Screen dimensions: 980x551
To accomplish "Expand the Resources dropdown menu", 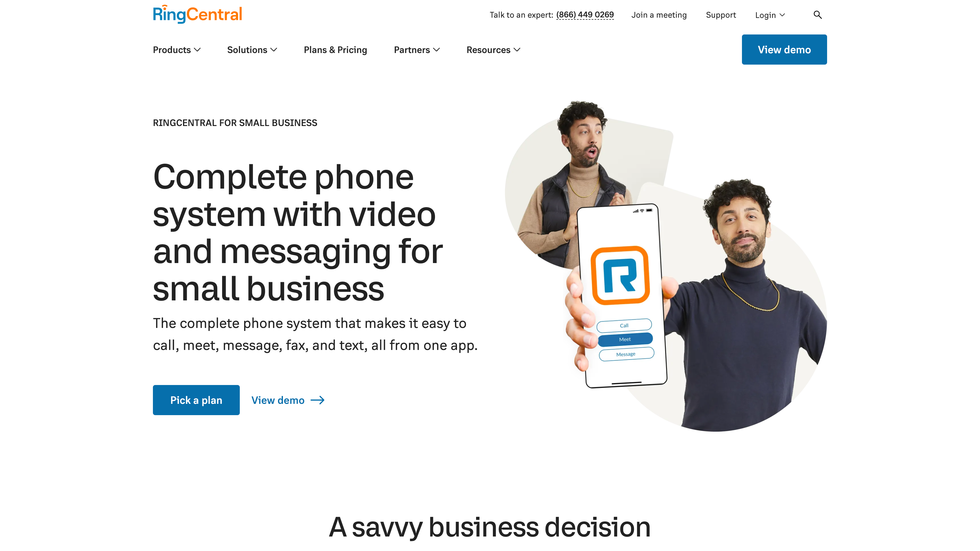I will tap(493, 49).
